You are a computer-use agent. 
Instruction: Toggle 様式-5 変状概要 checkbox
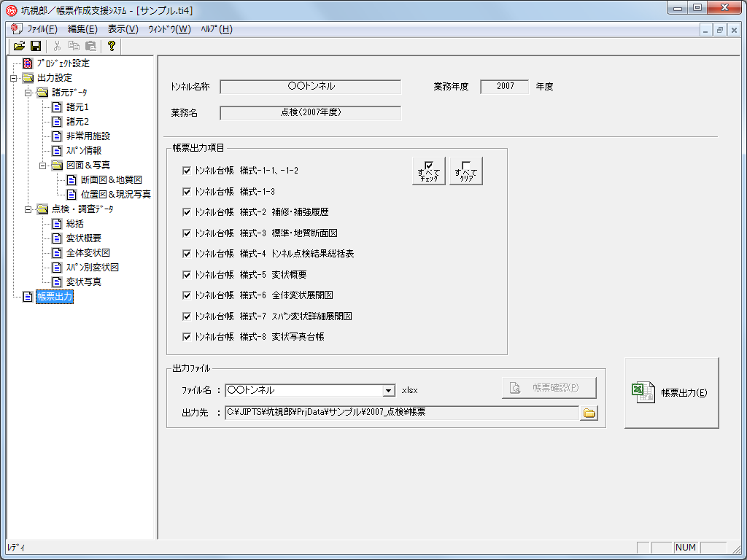pos(187,275)
